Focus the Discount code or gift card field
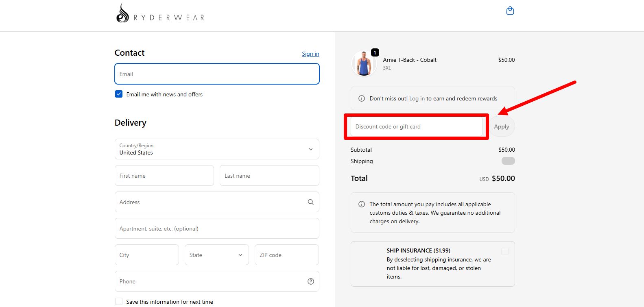 point(417,126)
